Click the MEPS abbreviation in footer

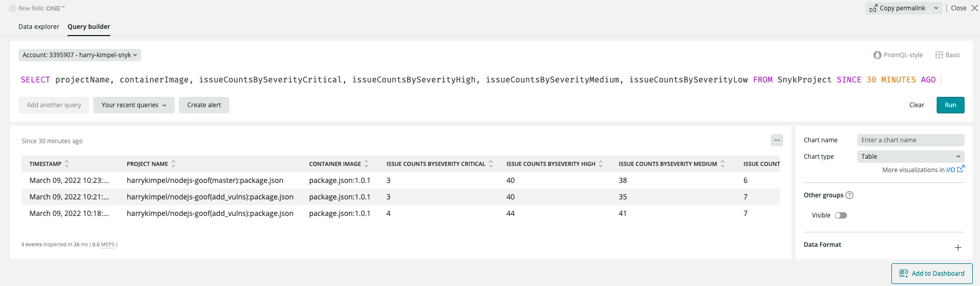click(x=108, y=245)
